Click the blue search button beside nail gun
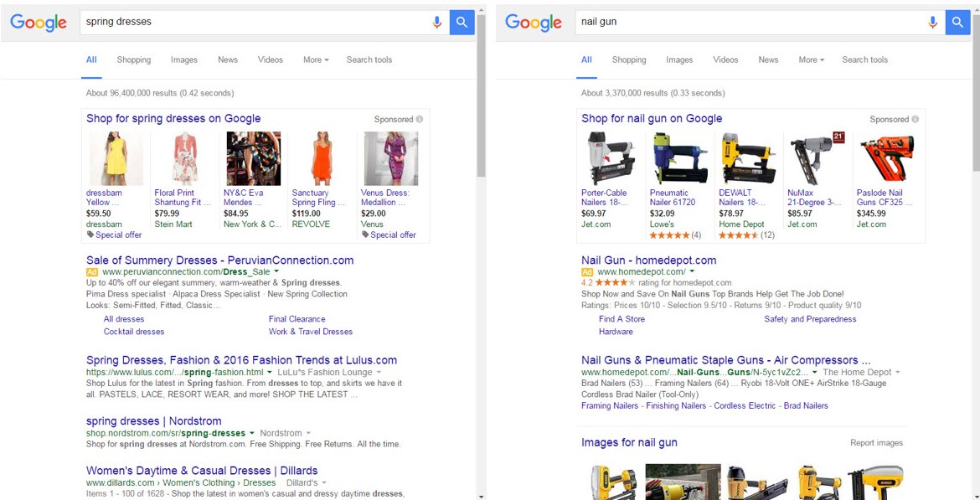This screenshot has width=980, height=500. coord(957,23)
